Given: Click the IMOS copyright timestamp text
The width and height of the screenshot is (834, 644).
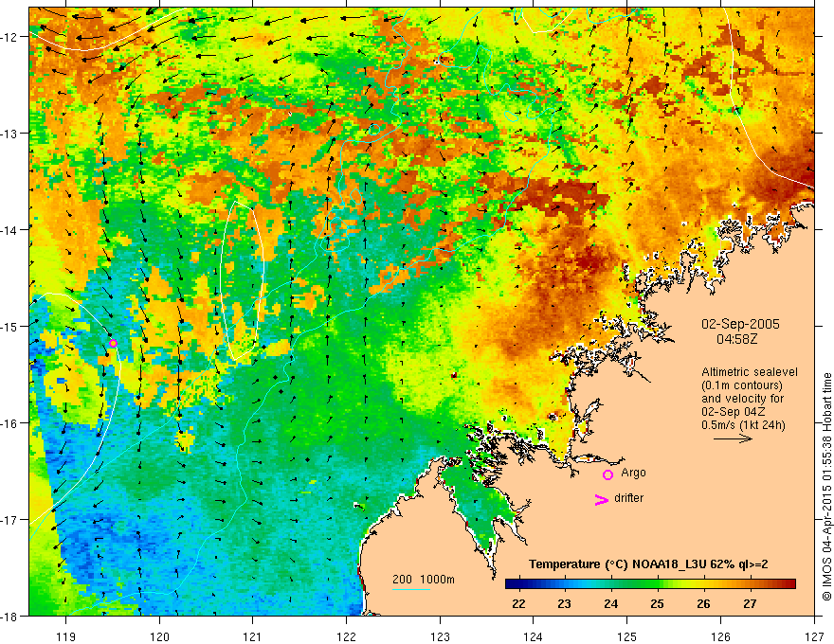Looking at the screenshot, I should pyautogui.click(x=827, y=487).
